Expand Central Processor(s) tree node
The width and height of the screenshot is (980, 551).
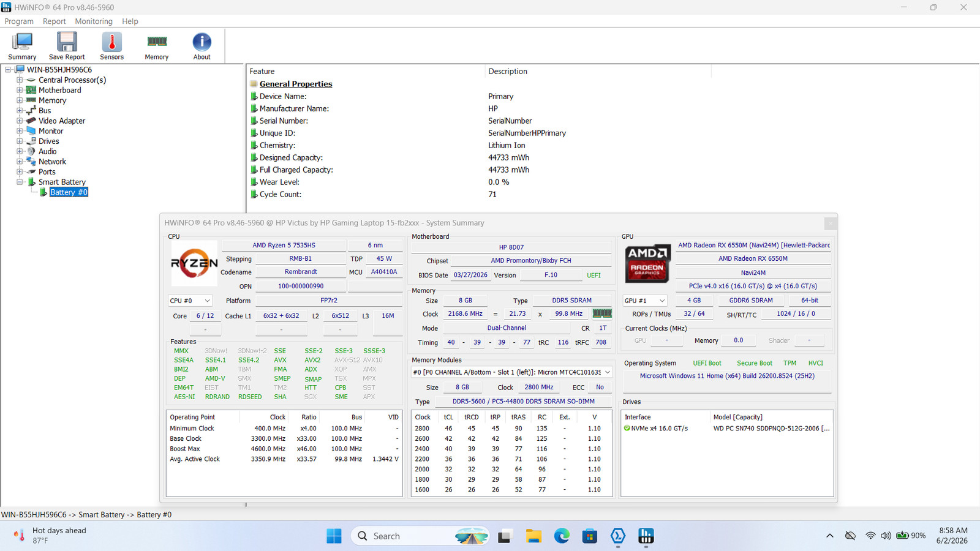coord(20,80)
